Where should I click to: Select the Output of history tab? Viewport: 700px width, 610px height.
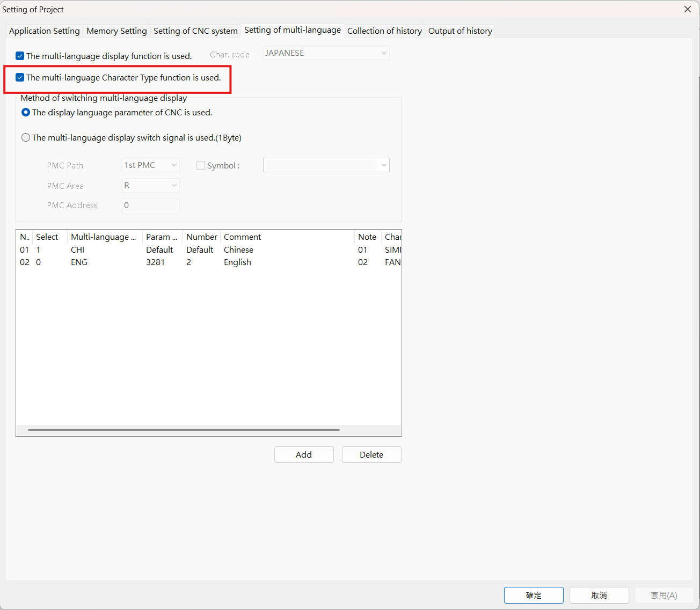click(460, 31)
